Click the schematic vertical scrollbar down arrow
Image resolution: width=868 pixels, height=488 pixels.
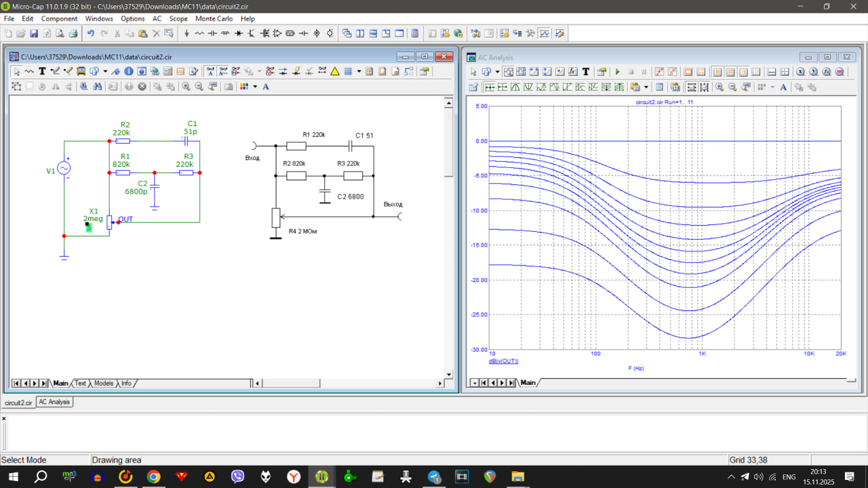click(448, 374)
